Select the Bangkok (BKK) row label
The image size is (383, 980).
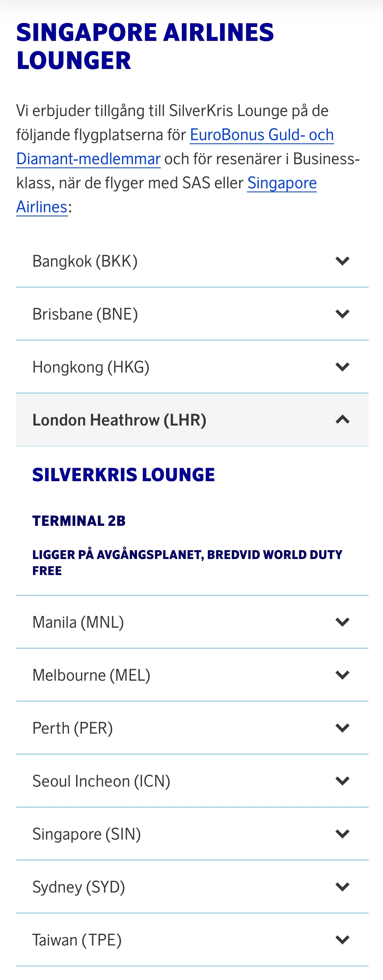click(85, 261)
